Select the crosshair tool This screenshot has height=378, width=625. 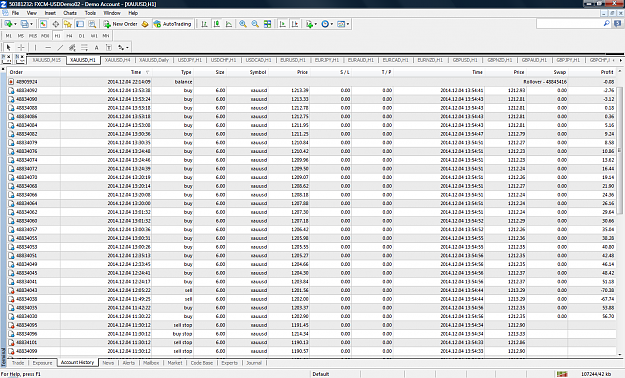21,47
